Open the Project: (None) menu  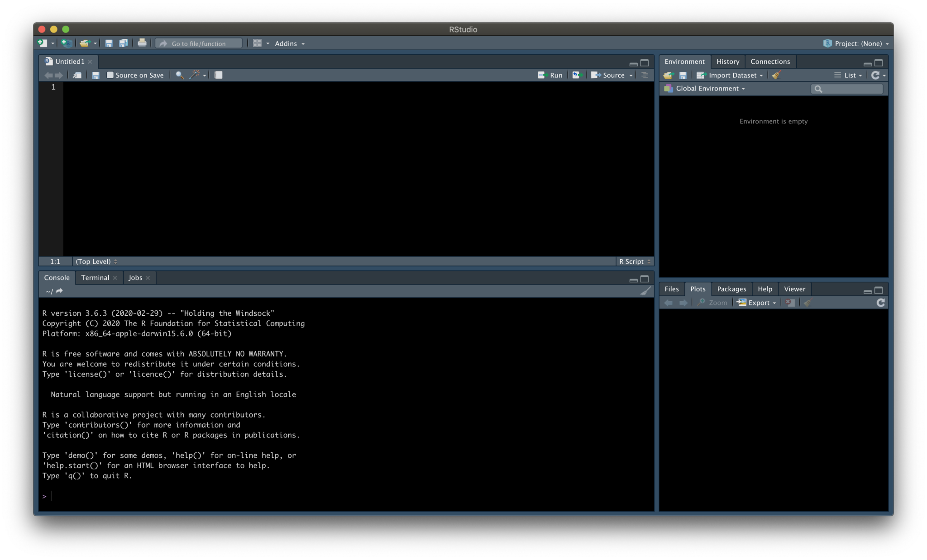click(x=856, y=43)
